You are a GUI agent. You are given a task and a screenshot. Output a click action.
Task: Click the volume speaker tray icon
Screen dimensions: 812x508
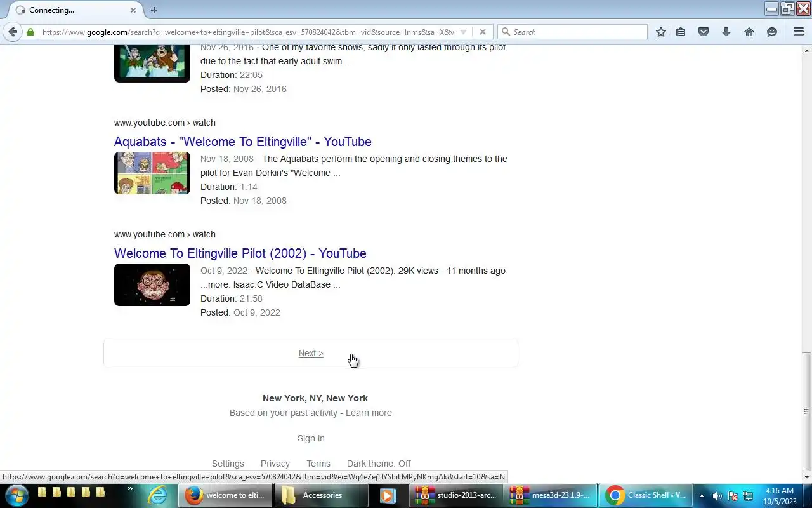717,496
